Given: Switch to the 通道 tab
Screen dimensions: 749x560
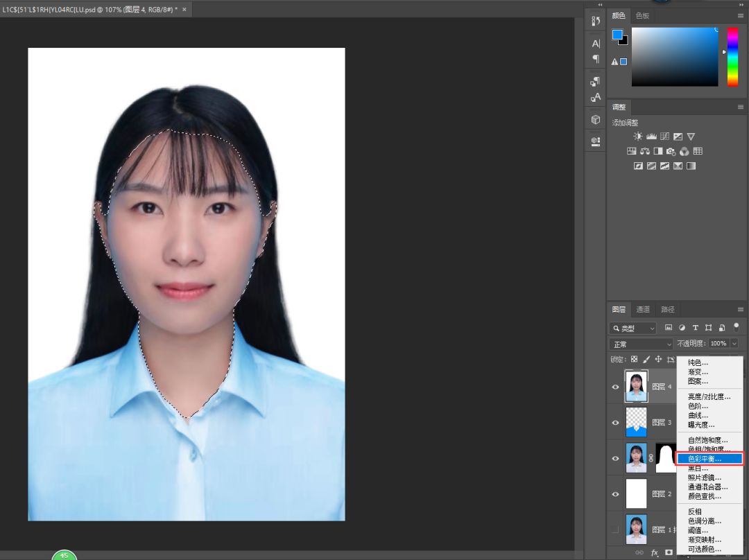Looking at the screenshot, I should (643, 310).
